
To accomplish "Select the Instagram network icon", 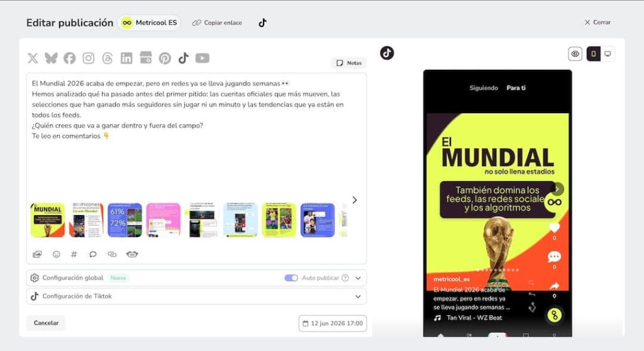I will coord(88,58).
